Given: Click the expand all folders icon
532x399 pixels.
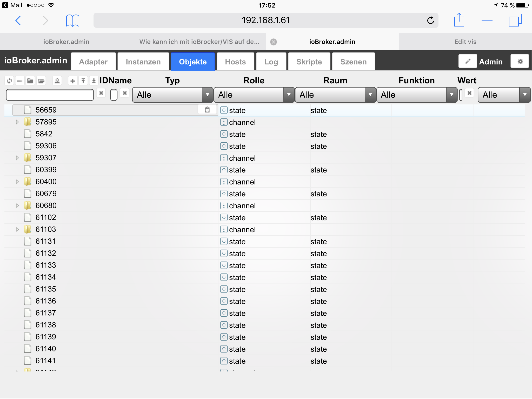Looking at the screenshot, I should click(41, 81).
